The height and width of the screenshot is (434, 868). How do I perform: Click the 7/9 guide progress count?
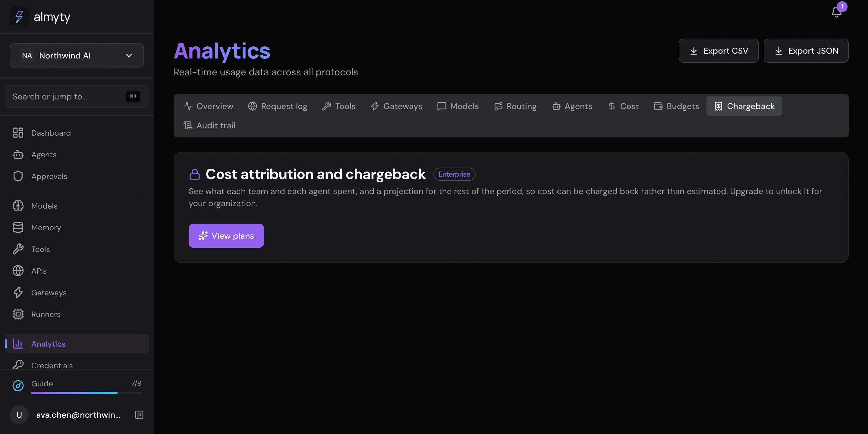point(136,383)
